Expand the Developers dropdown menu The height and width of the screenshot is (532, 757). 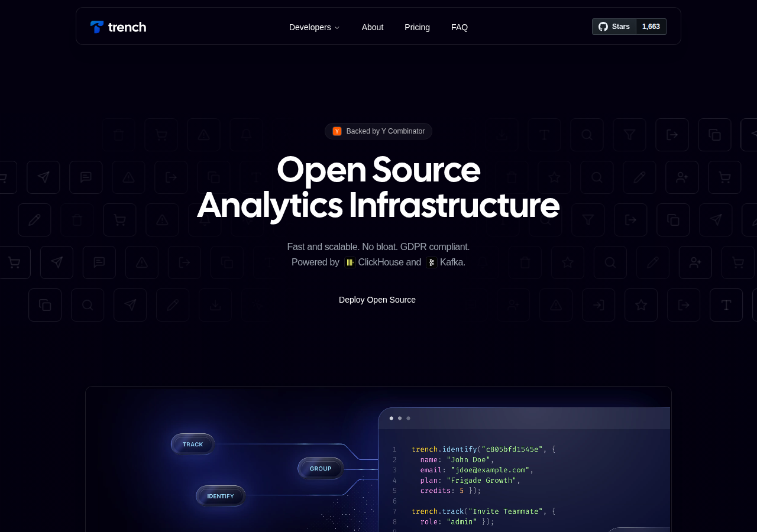pyautogui.click(x=315, y=27)
